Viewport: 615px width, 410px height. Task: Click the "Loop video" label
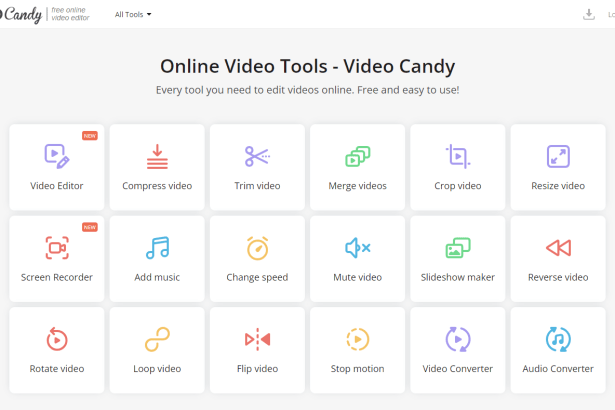click(157, 369)
